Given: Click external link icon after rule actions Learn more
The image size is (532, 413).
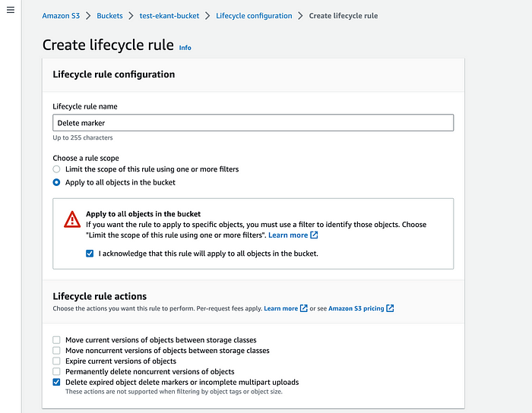Looking at the screenshot, I should point(304,308).
